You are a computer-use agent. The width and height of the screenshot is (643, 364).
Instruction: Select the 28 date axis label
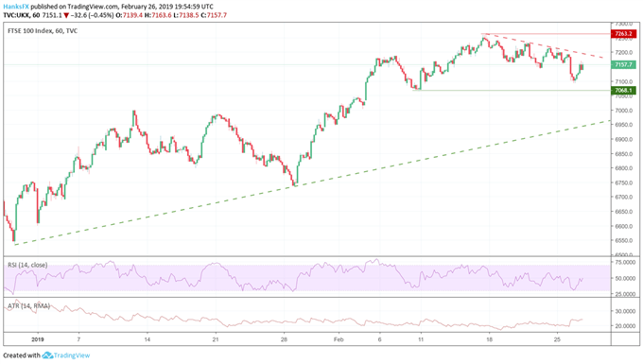click(284, 339)
